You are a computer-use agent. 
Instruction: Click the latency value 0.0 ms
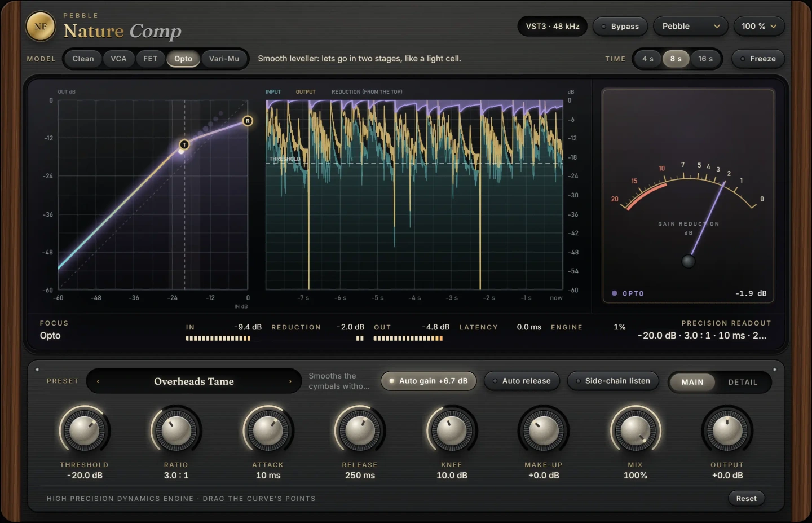click(529, 327)
